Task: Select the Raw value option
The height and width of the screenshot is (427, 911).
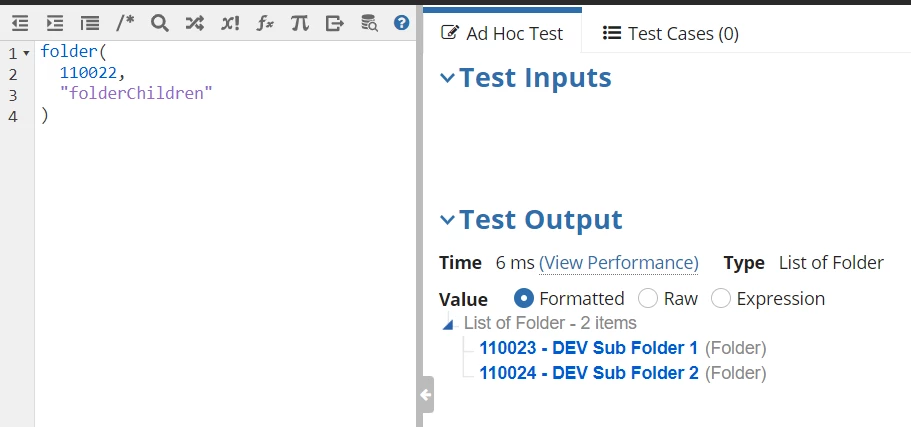Action: [648, 299]
